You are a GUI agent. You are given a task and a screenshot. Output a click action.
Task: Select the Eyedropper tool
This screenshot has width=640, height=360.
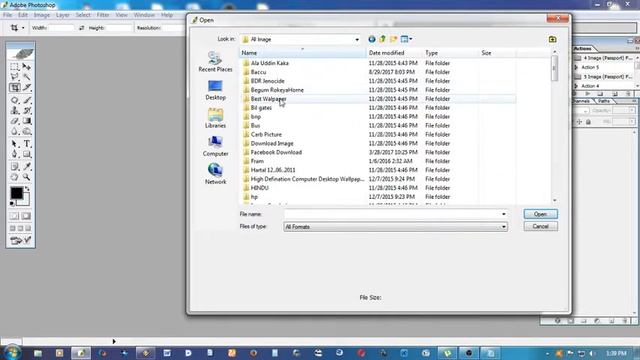point(27,167)
